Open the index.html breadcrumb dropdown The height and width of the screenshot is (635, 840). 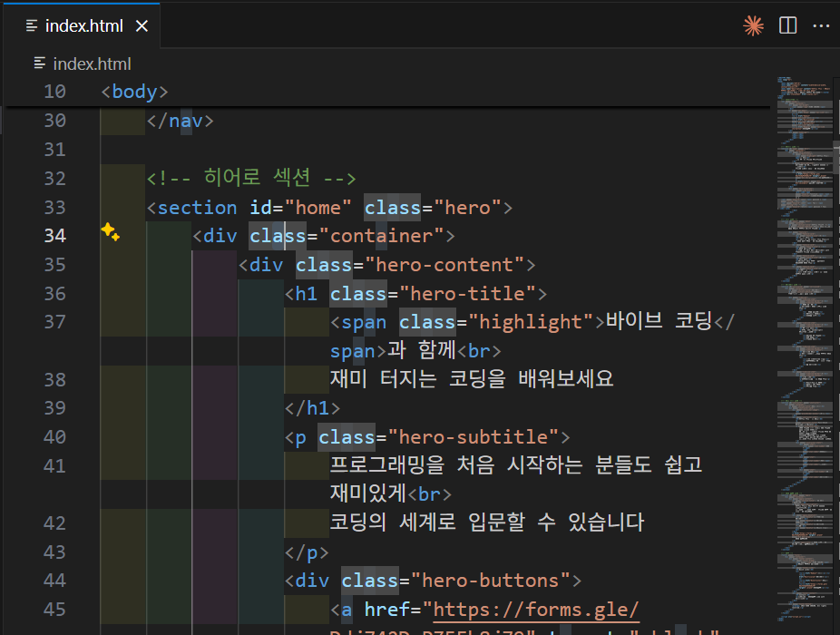click(x=92, y=63)
